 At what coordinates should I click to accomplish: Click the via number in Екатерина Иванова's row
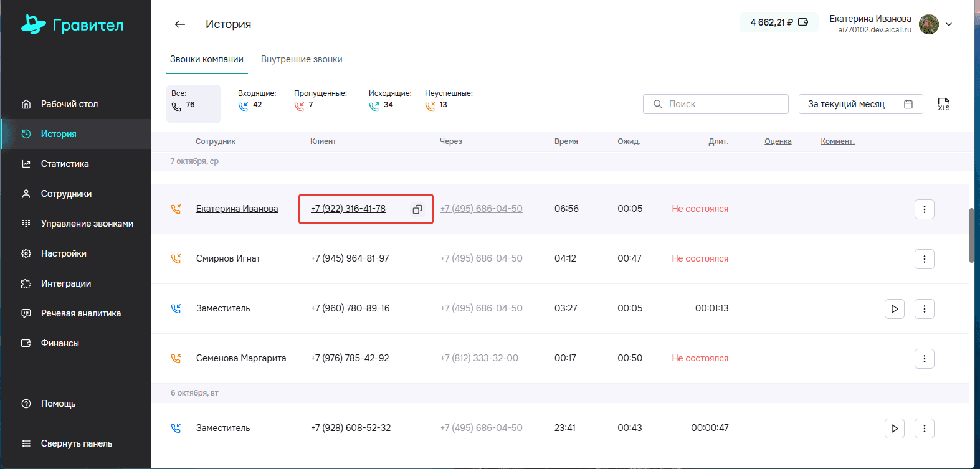click(x=482, y=209)
